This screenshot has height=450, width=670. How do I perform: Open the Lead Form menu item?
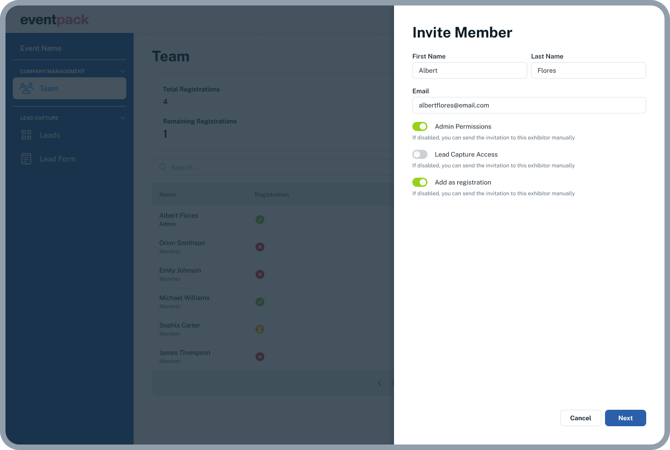57,159
